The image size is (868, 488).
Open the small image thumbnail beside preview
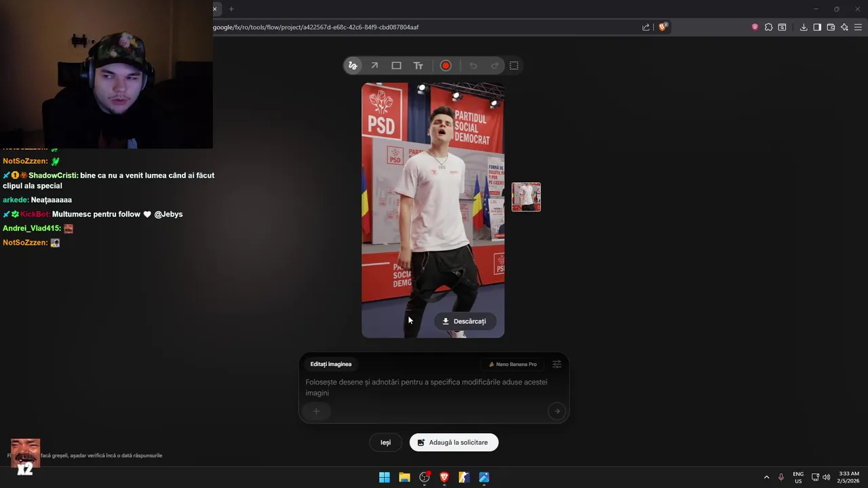click(x=526, y=197)
